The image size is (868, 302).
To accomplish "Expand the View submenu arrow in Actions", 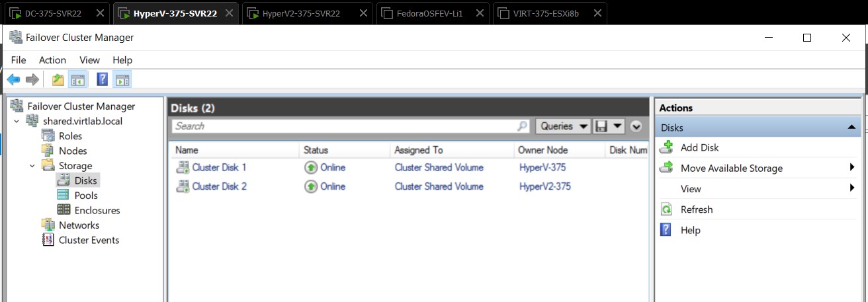I will (x=852, y=188).
